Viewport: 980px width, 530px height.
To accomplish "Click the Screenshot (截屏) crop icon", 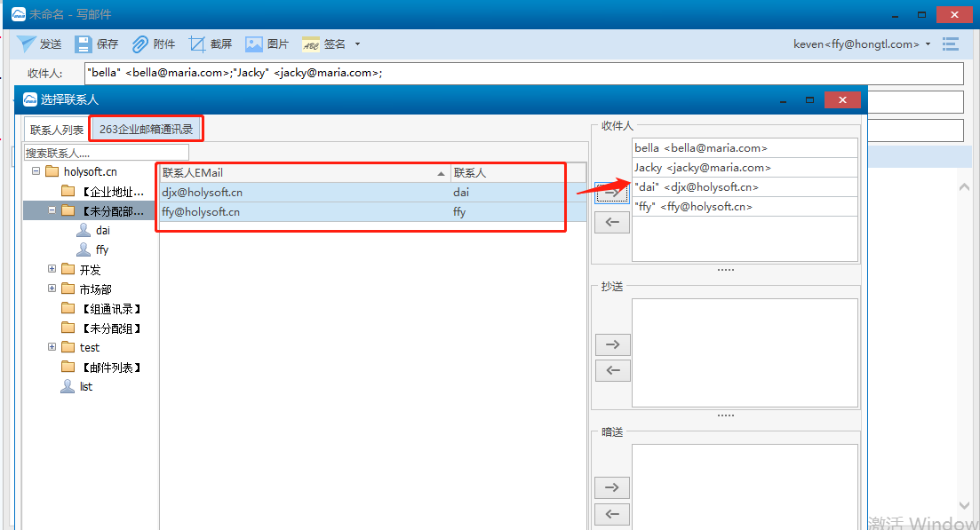I will pos(197,44).
